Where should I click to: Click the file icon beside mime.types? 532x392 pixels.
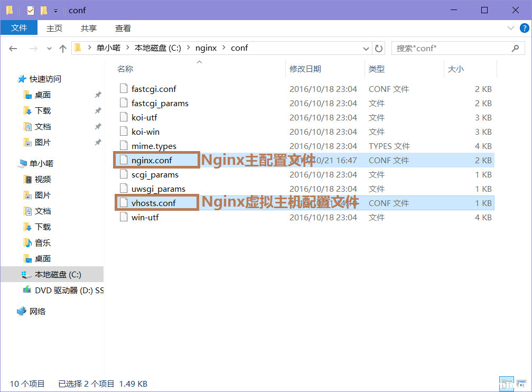[124, 146]
